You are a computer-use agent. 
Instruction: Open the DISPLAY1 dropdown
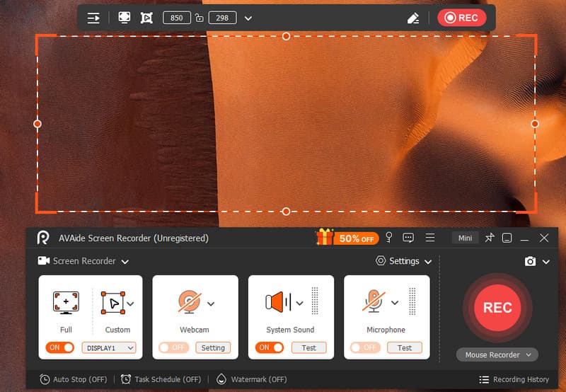coord(108,347)
